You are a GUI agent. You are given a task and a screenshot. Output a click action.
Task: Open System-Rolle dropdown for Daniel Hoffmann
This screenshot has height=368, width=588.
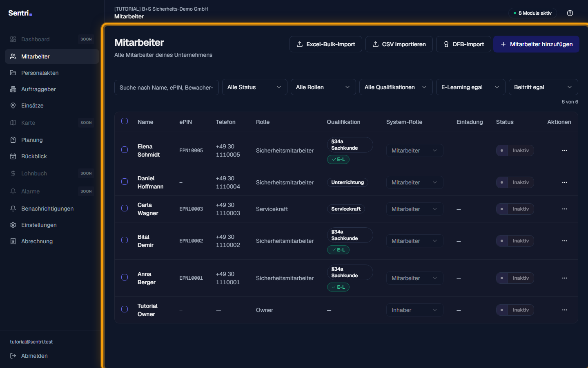pos(414,182)
